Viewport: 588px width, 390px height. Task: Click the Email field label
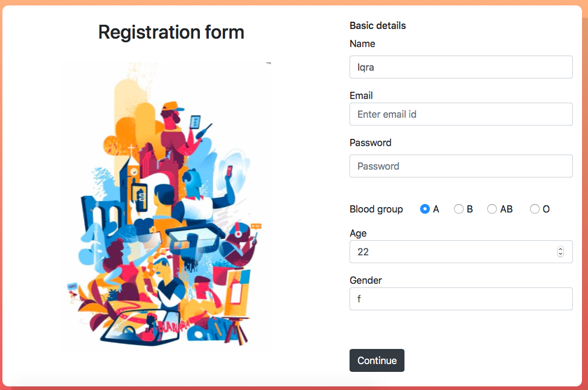coord(361,95)
